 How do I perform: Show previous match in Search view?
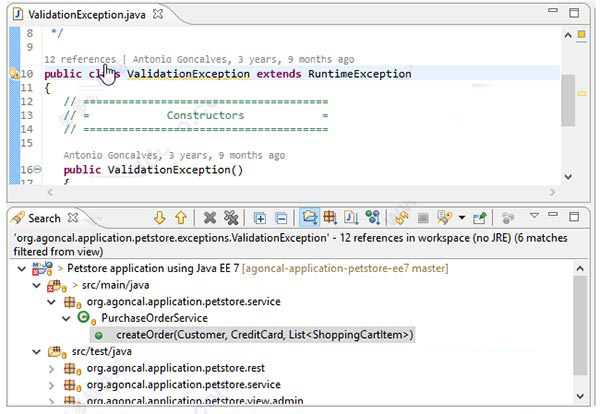181,218
